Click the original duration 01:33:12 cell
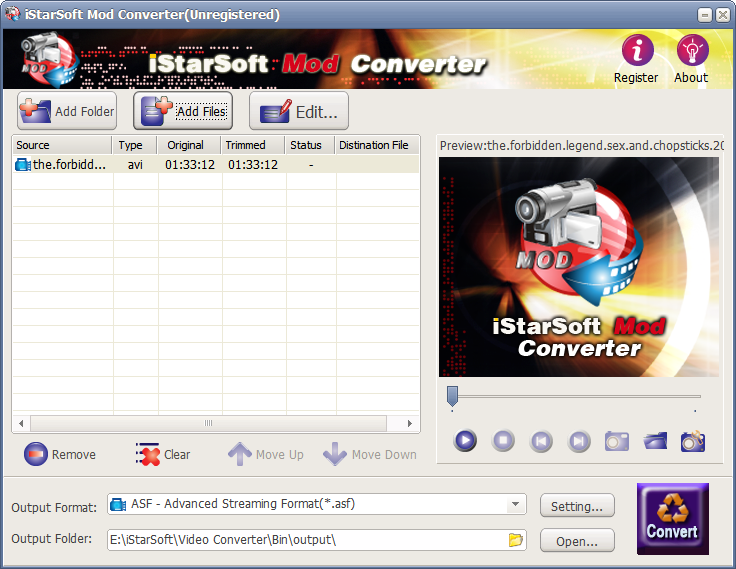 click(190, 164)
